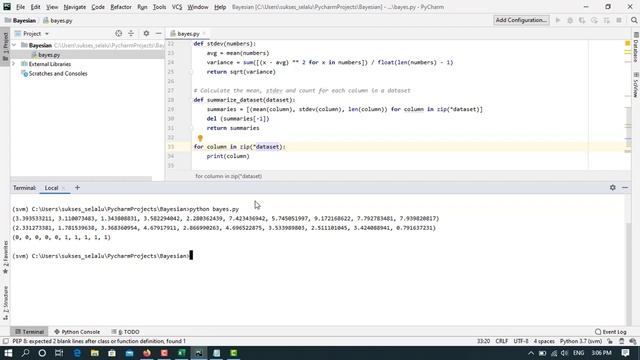Screen dimensions: 640x360
Task: Open the File menu
Action: (x=20, y=7)
